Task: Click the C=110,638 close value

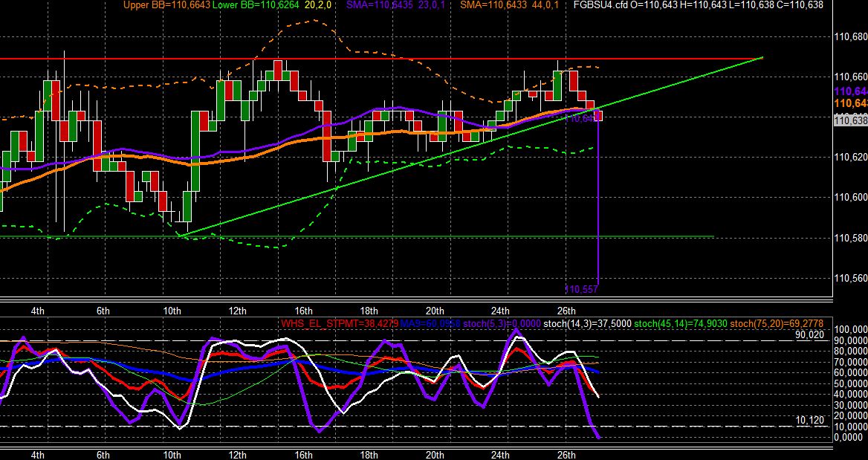Action: [x=799, y=5]
